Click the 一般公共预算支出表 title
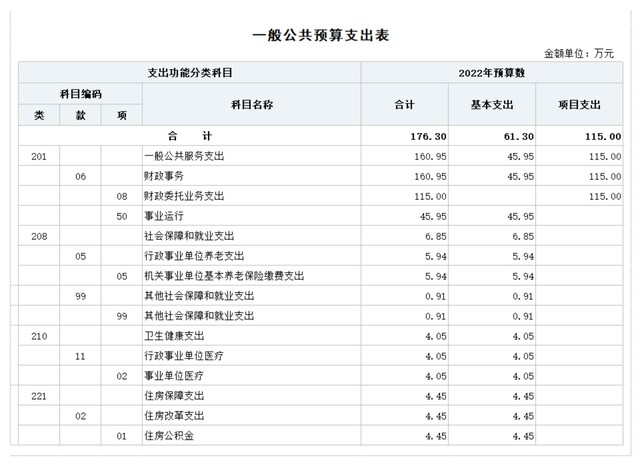 [x=321, y=34]
